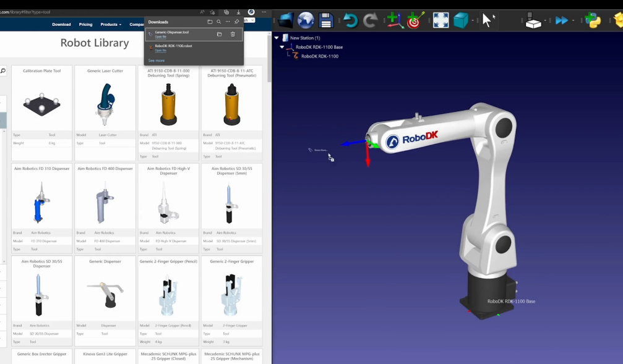Click See more in Downloads panel
Viewport: 623px width, 364px height.
157,61
